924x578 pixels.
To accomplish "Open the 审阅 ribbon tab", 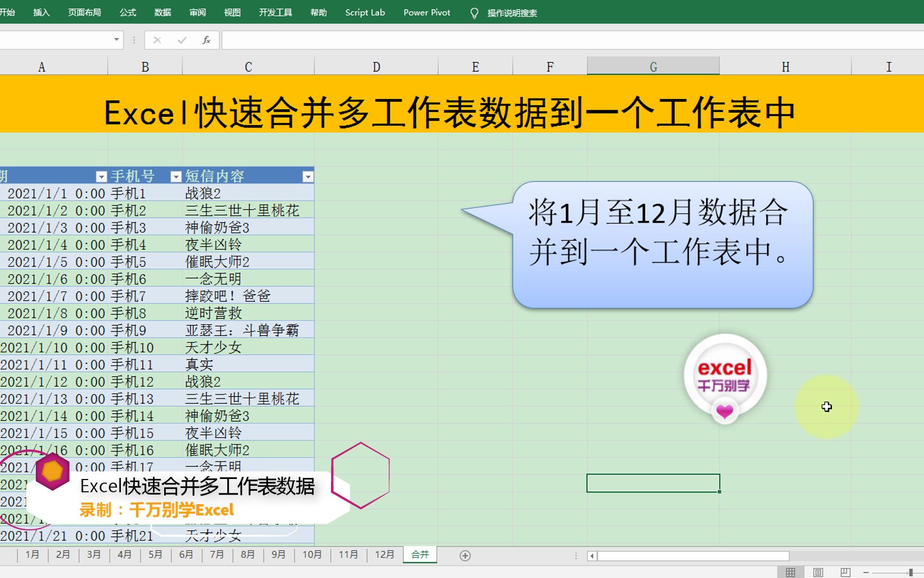I will [x=197, y=12].
